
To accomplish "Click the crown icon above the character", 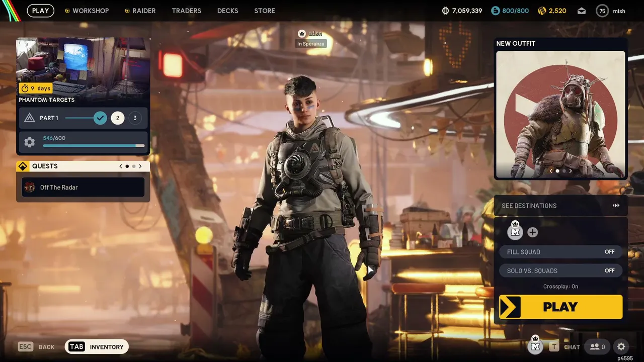I will [x=301, y=34].
